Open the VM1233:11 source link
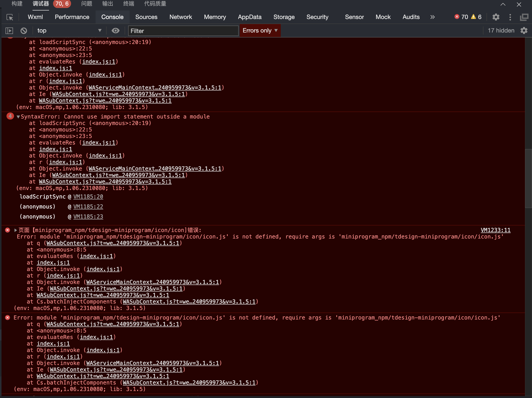The height and width of the screenshot is (398, 532). [495, 230]
